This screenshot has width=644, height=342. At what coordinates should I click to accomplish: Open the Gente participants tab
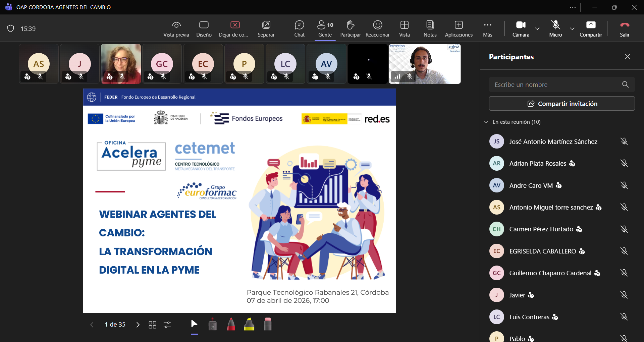pos(325,28)
